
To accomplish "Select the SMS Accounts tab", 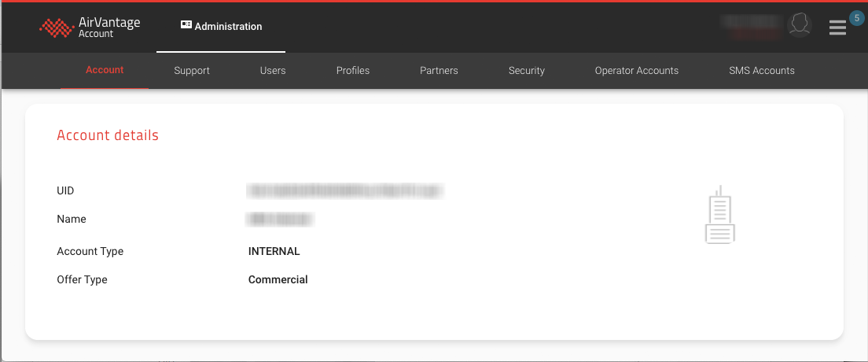I will (x=762, y=71).
